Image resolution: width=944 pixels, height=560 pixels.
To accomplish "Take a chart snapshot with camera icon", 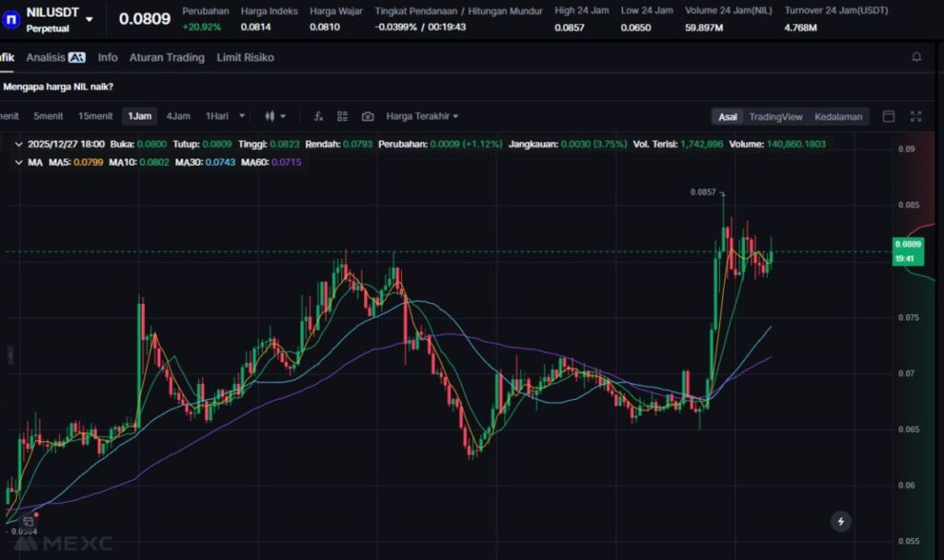I will click(x=368, y=116).
